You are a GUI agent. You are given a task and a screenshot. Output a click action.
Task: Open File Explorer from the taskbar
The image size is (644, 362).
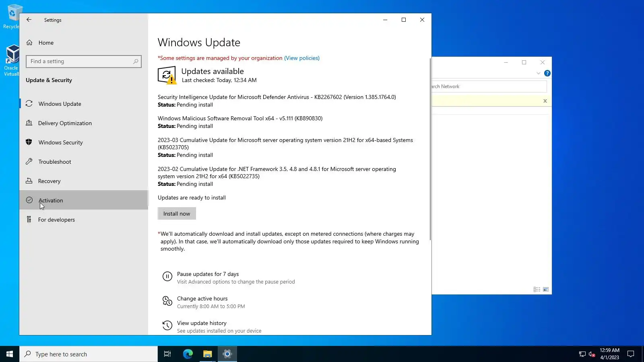click(x=207, y=354)
